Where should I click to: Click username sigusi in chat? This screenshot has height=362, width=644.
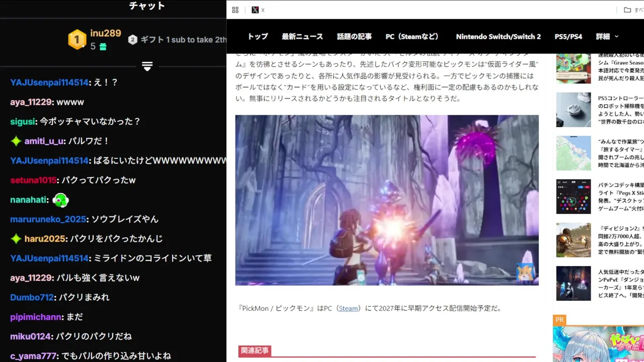pos(23,122)
